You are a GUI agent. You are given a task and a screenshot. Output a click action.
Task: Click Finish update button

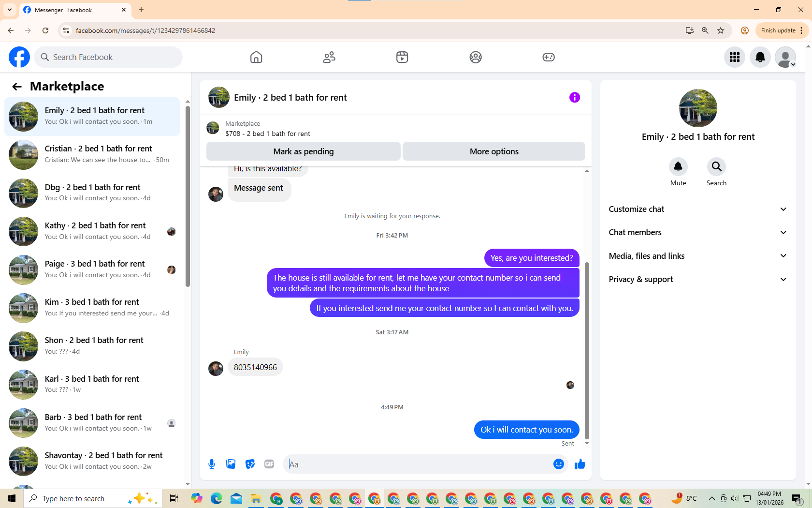(782, 30)
